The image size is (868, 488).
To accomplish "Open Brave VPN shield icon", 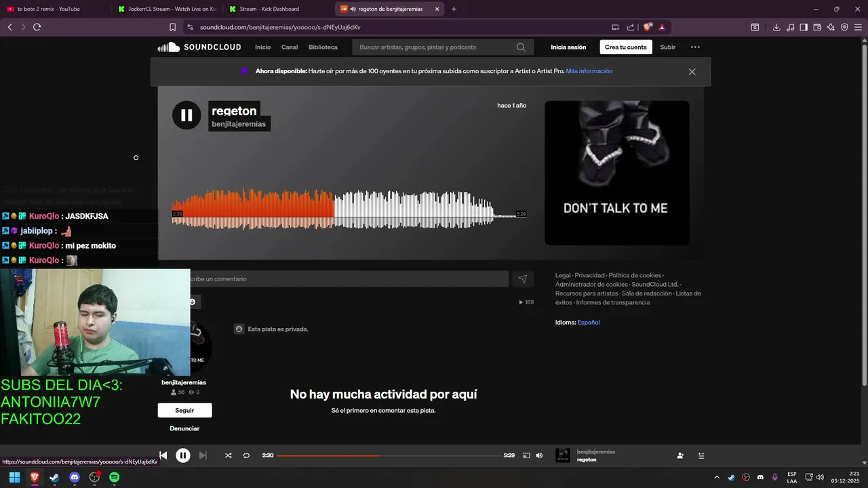I will (x=844, y=27).
